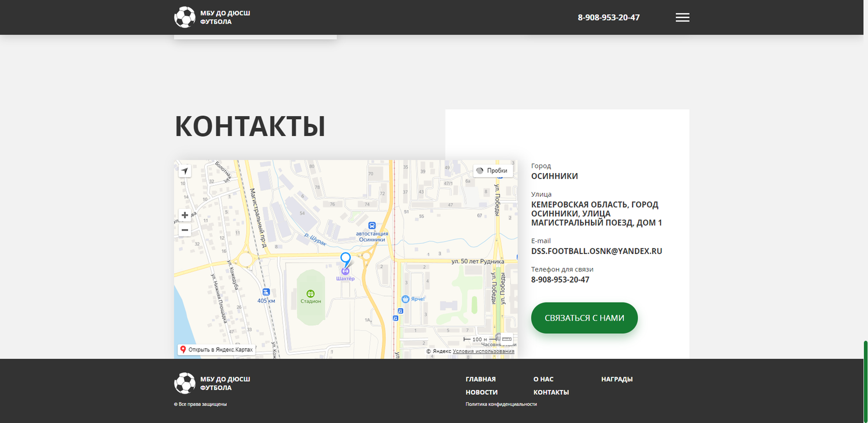
Task: Click the Осинники city value
Action: coord(554,176)
